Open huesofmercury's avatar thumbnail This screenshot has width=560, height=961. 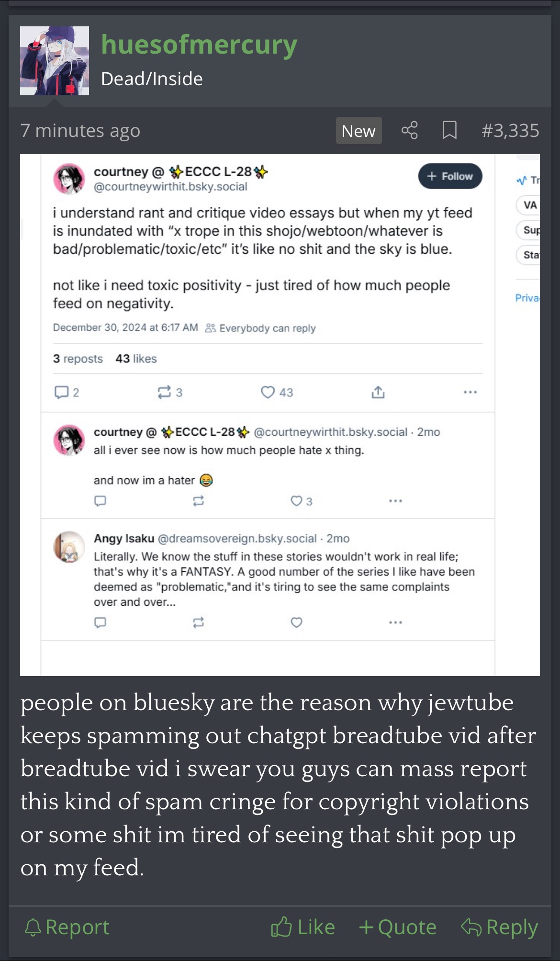click(x=55, y=61)
